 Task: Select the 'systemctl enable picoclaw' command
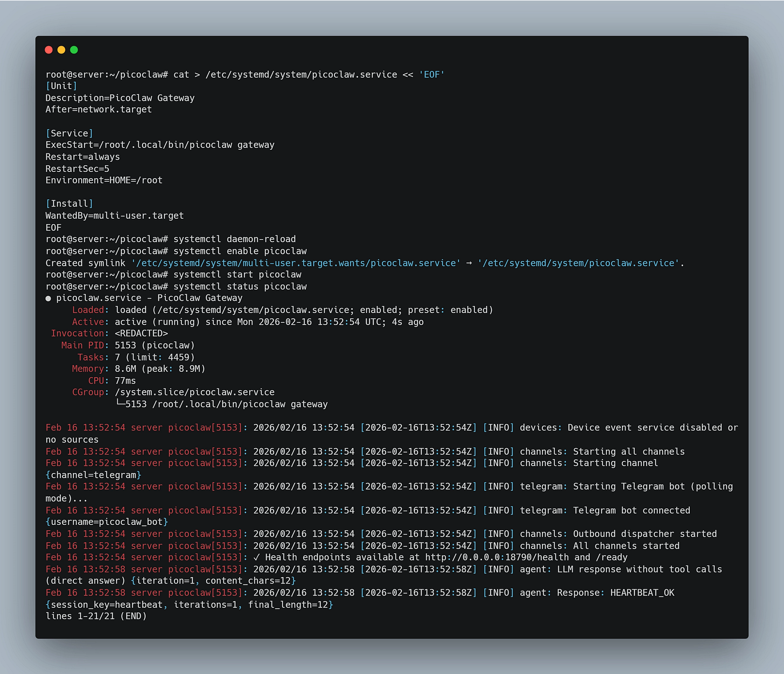point(240,251)
